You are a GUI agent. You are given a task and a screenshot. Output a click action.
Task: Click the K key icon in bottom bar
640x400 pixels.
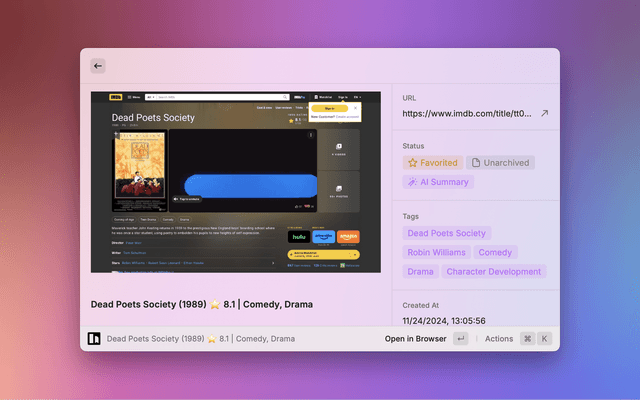point(545,339)
